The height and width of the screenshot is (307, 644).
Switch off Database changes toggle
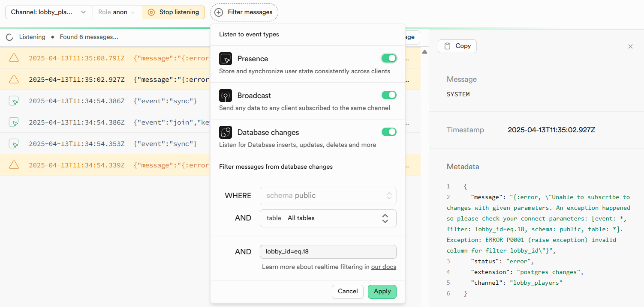[389, 132]
